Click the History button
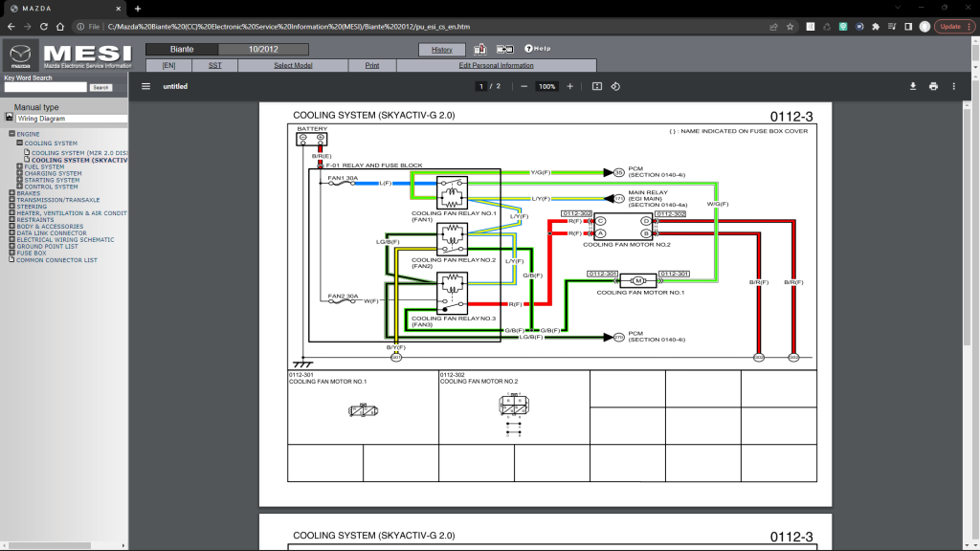Viewport: 980px width, 551px height. [441, 50]
